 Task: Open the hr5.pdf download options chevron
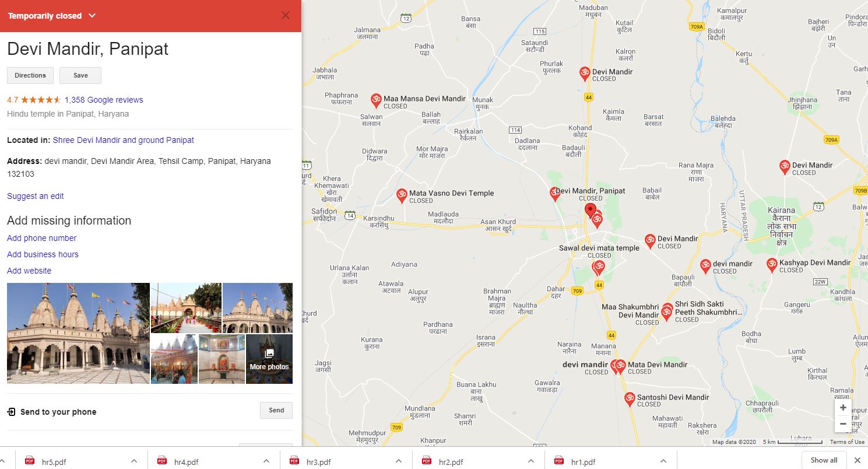134,461
